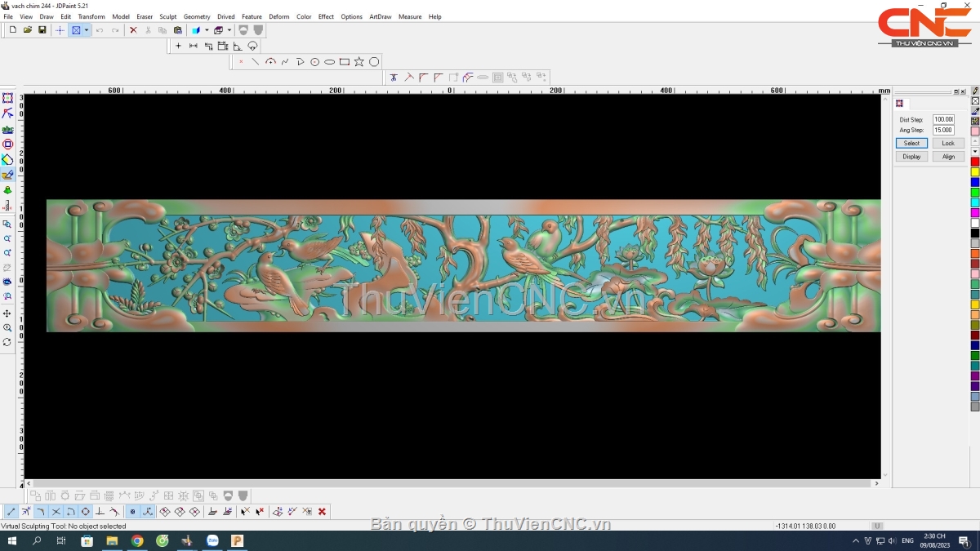This screenshot has width=980, height=551.
Task: Click the red X icon in bottom toolbar
Action: tap(322, 512)
